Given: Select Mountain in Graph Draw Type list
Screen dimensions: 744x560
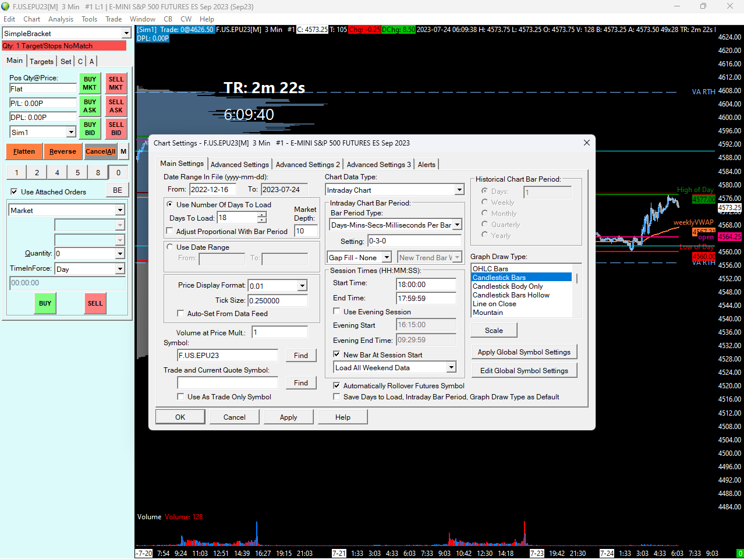Looking at the screenshot, I should point(488,313).
